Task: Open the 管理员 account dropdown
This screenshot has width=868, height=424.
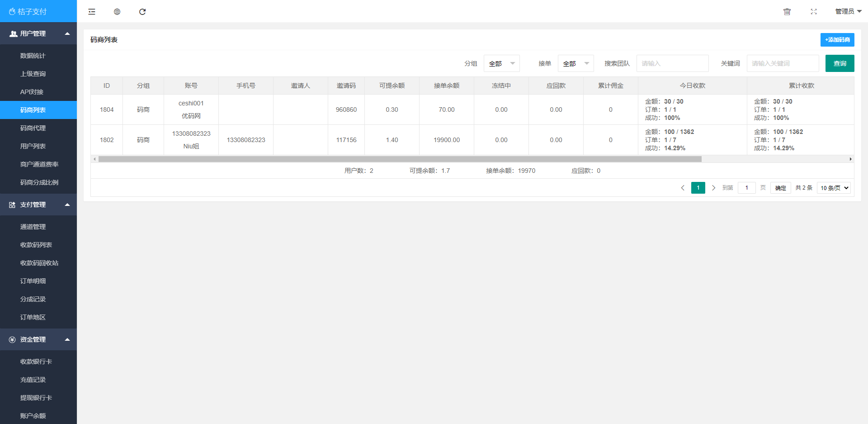Action: (x=848, y=12)
